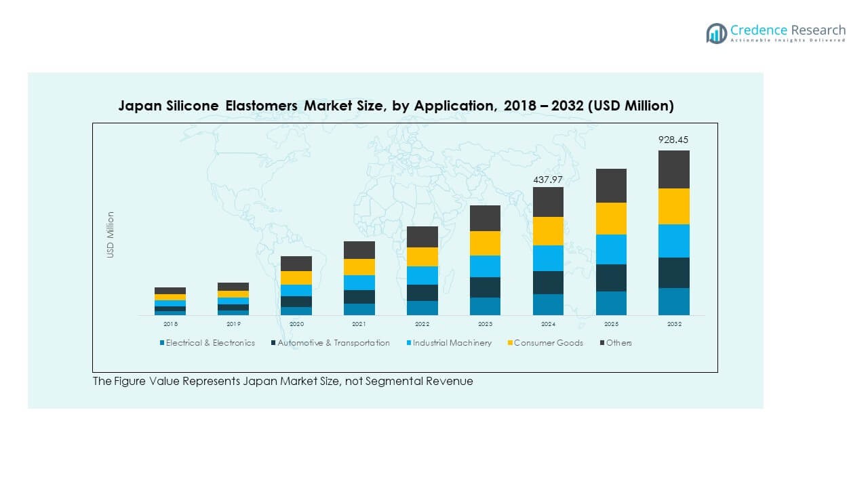The image size is (868, 488).
Task: Select the Industrial Machinery legend marker
Action: pyautogui.click(x=408, y=343)
